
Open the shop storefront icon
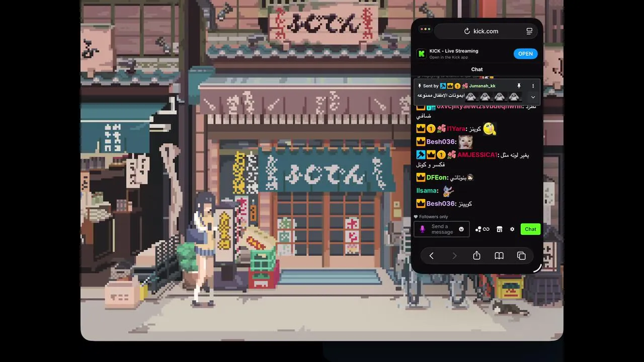[x=499, y=229]
